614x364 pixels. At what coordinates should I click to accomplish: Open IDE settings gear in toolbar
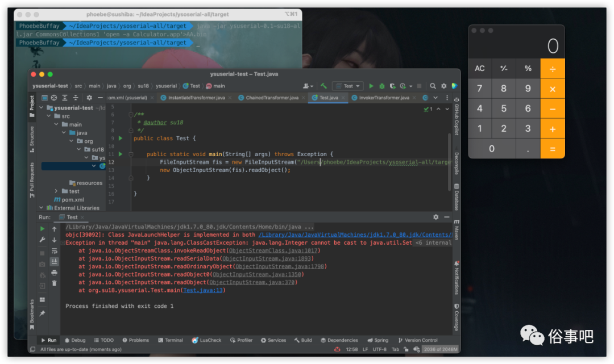click(x=443, y=86)
